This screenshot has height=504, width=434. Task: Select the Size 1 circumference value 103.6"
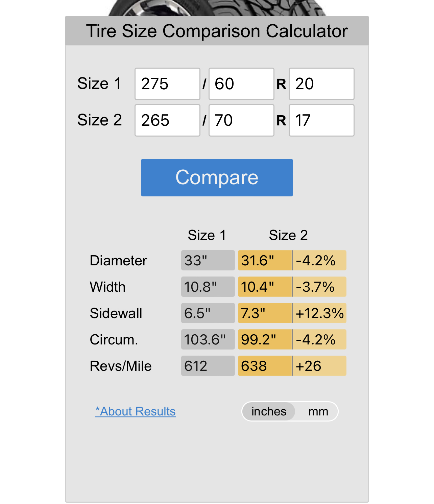208,339
